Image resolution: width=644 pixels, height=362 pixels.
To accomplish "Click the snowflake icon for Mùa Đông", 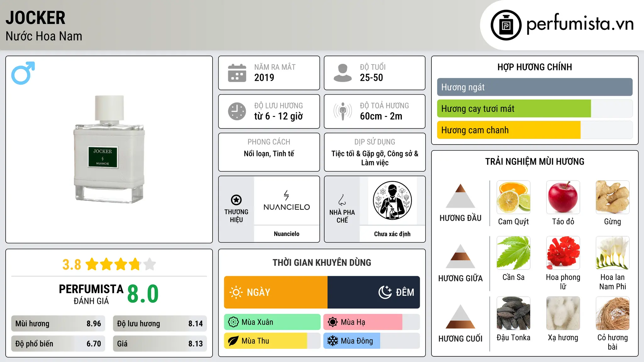I will pyautogui.click(x=333, y=341).
